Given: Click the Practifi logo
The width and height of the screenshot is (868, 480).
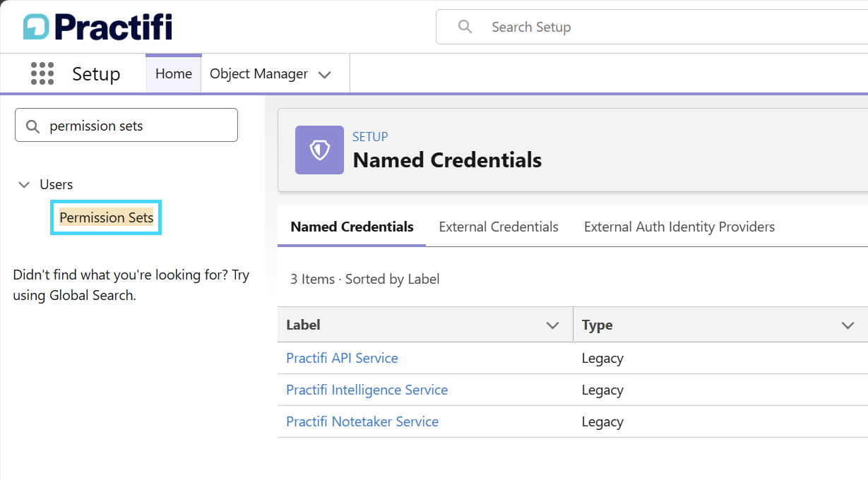Looking at the screenshot, I should pos(97,27).
